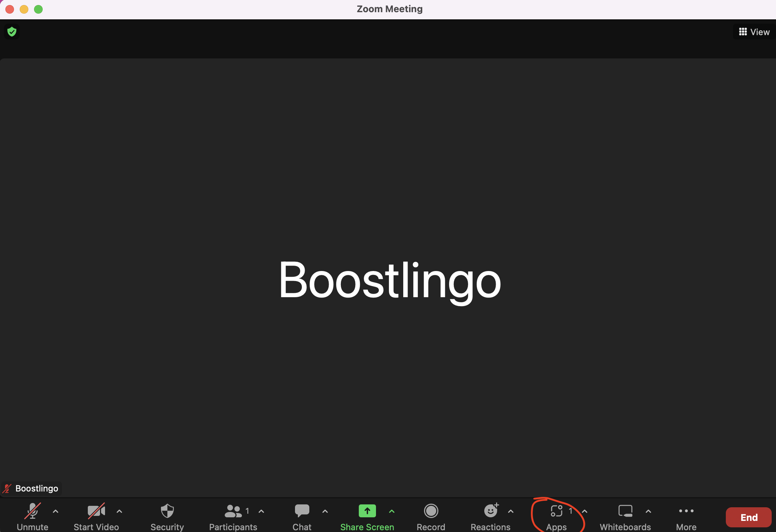
Task: Expand audio settings next to Unmute
Action: click(x=56, y=512)
